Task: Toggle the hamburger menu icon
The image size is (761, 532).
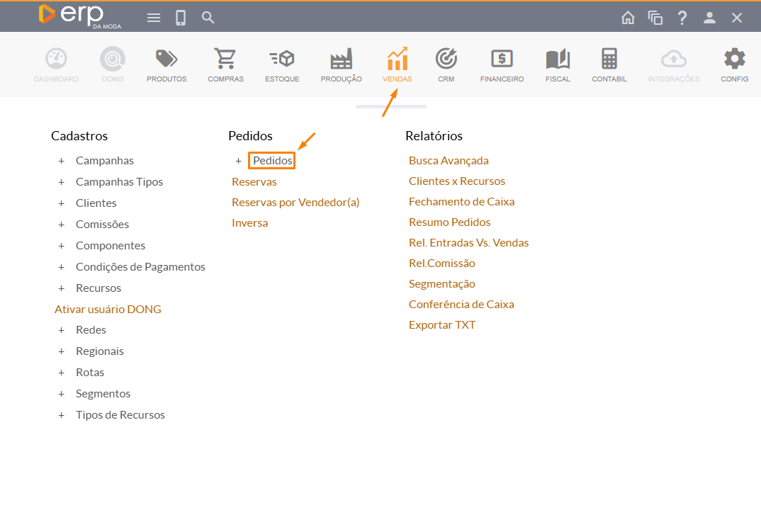Action: click(x=154, y=18)
